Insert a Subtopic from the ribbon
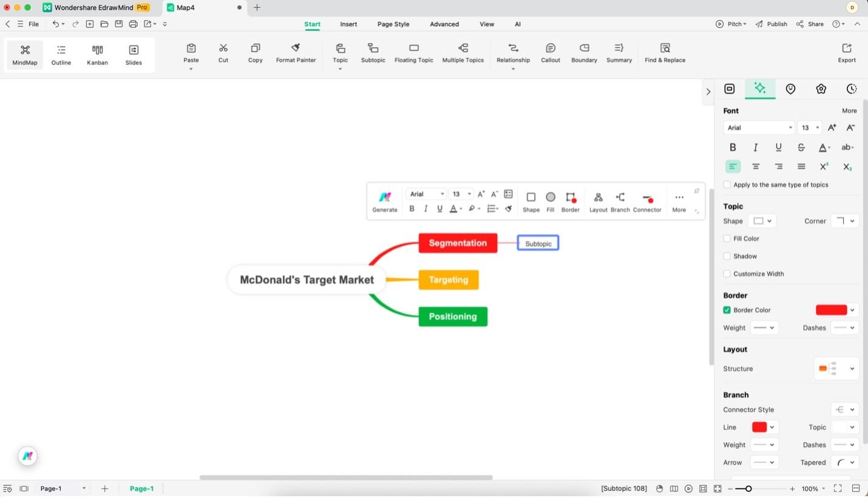The width and height of the screenshot is (868, 498). click(373, 53)
